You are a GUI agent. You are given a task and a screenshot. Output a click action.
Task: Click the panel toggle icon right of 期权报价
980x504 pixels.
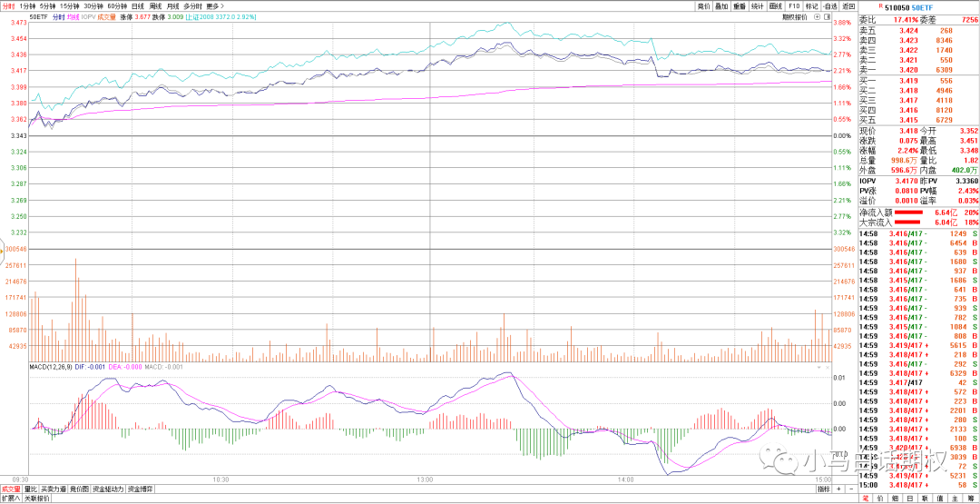[827, 17]
